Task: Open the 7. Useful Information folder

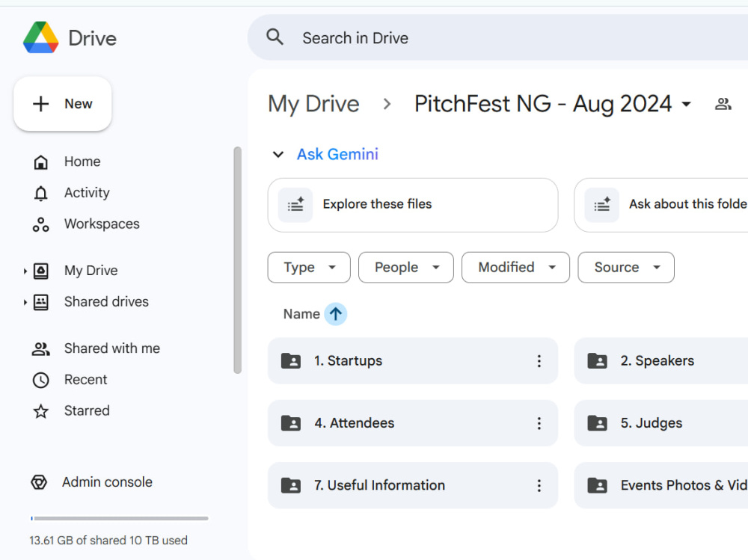Action: (413, 485)
